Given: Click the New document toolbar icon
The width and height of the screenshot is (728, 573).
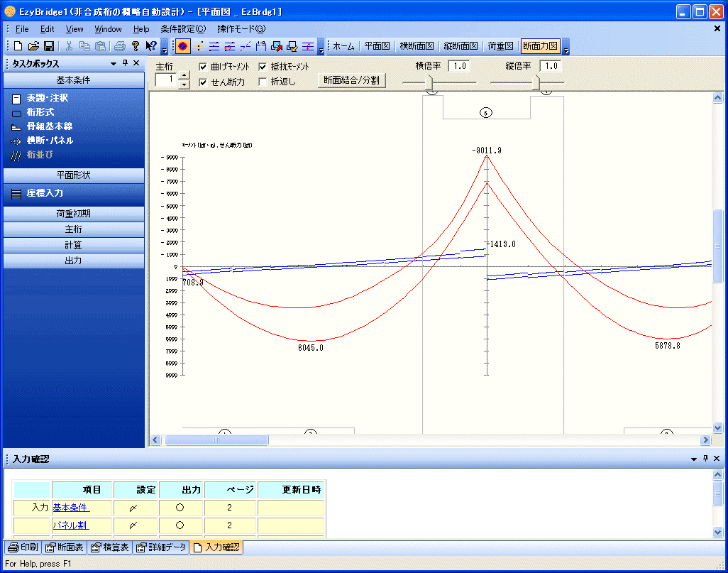Looking at the screenshot, I should [x=18, y=46].
